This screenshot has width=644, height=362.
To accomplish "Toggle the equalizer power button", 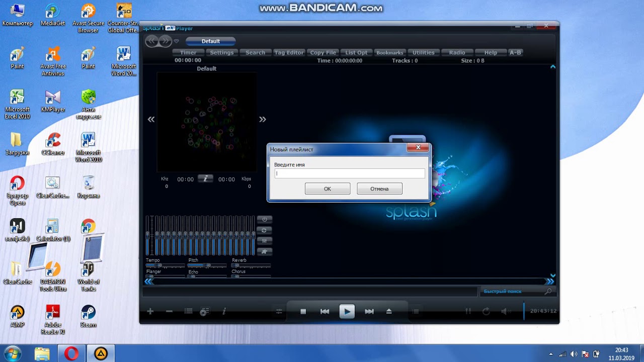I will click(264, 219).
